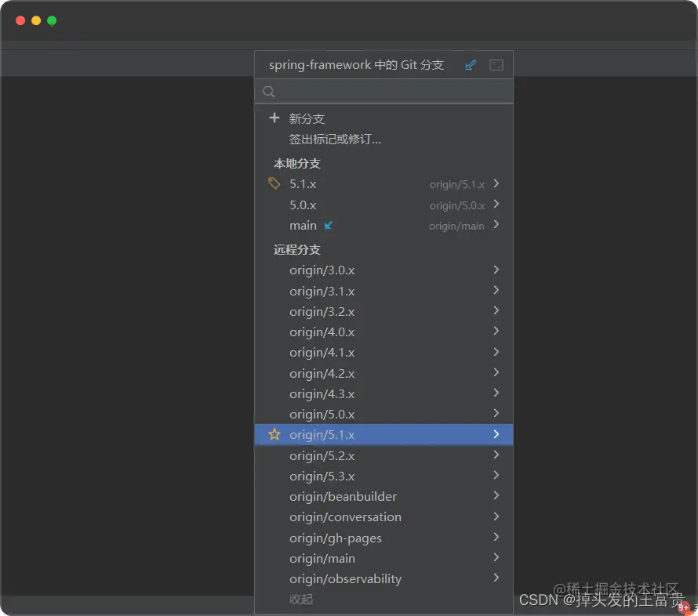Select remote branch origin/5.2.x

(322, 456)
